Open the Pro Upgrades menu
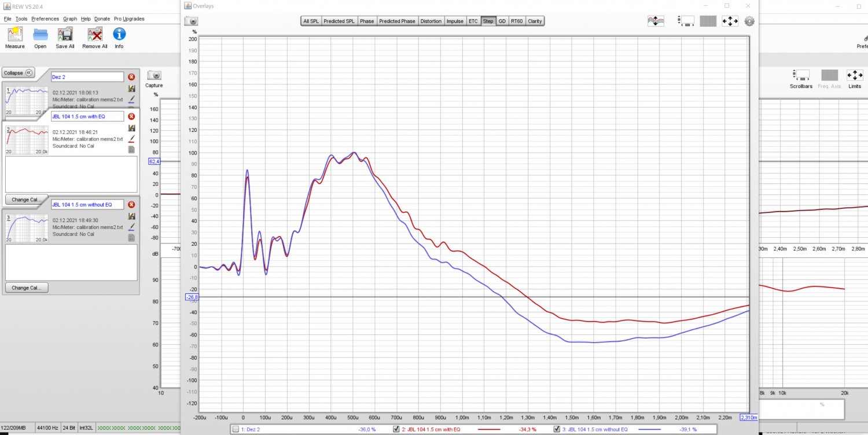The width and height of the screenshot is (868, 435). click(x=129, y=19)
